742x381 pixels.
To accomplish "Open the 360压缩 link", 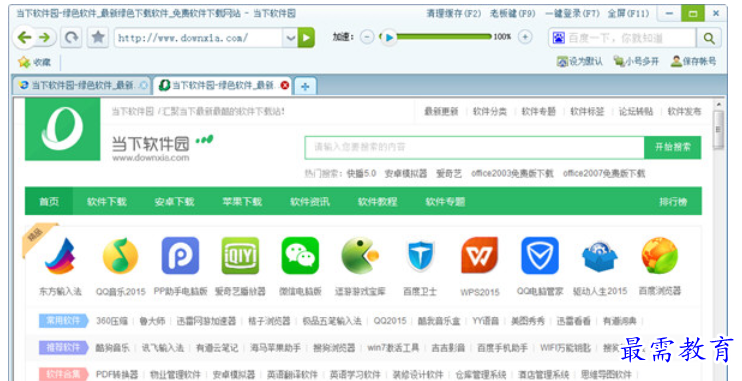I will [112, 321].
